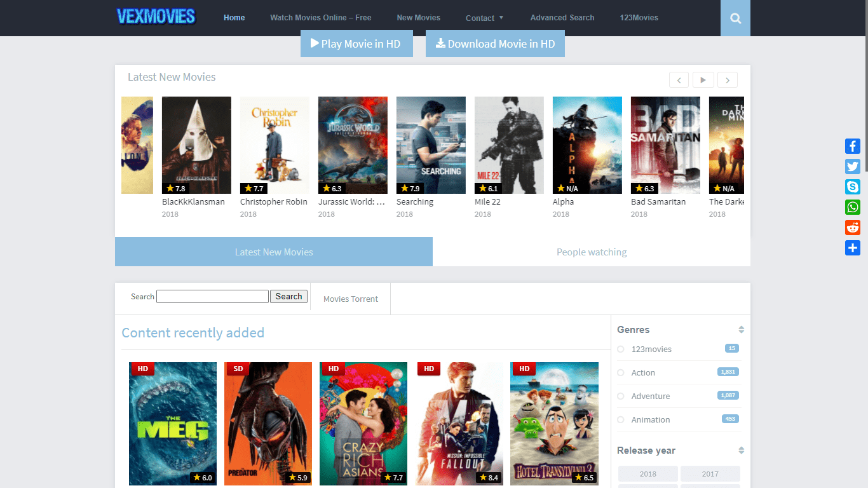
Task: Share the page via Skype
Action: [853, 187]
